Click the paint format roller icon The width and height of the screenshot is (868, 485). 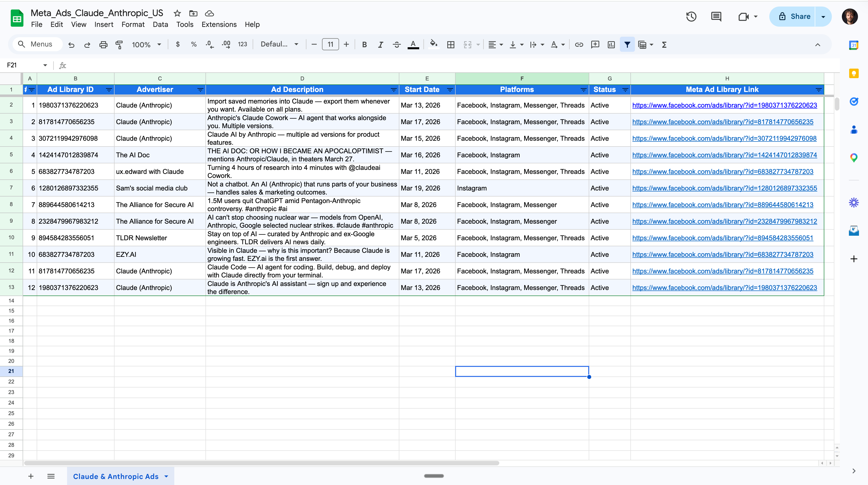tap(119, 44)
